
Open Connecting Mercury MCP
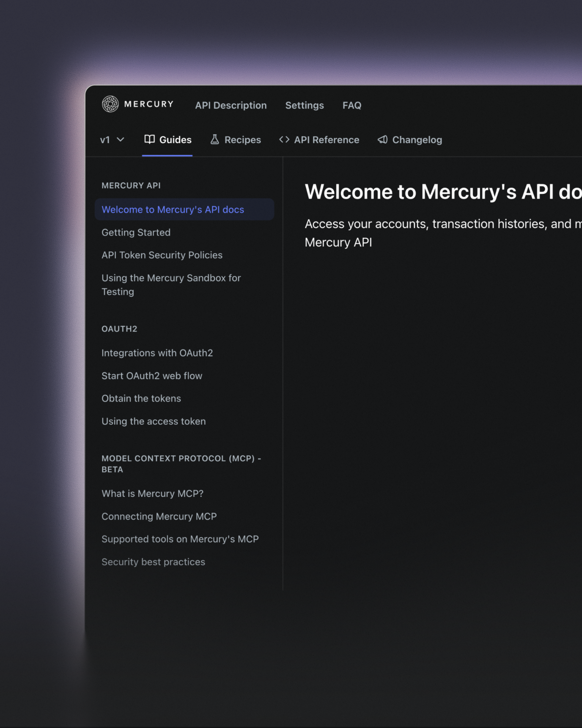coord(159,516)
